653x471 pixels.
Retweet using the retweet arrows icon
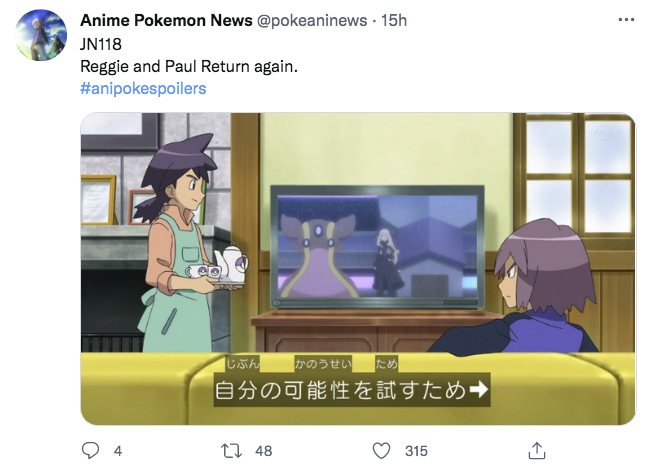pos(231,451)
